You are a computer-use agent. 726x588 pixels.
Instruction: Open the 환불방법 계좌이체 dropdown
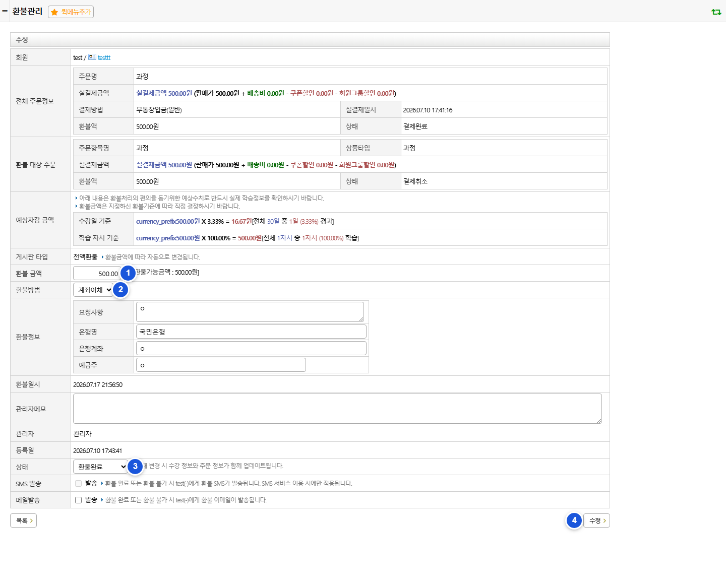[93, 290]
